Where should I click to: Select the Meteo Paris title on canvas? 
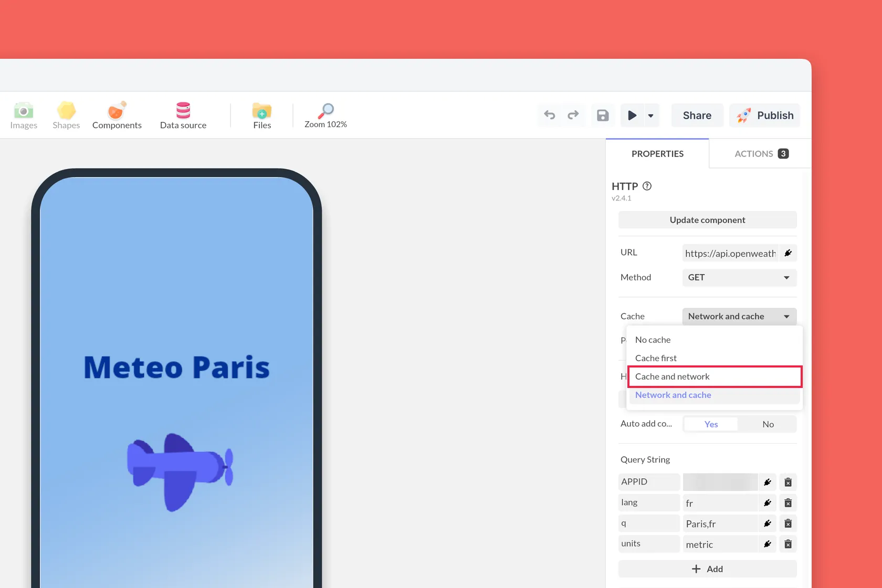point(176,367)
